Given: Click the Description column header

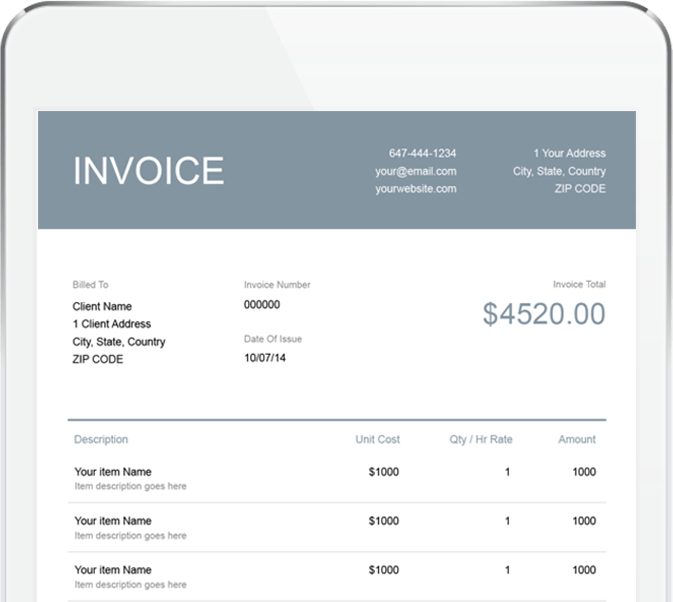Looking at the screenshot, I should 101,439.
